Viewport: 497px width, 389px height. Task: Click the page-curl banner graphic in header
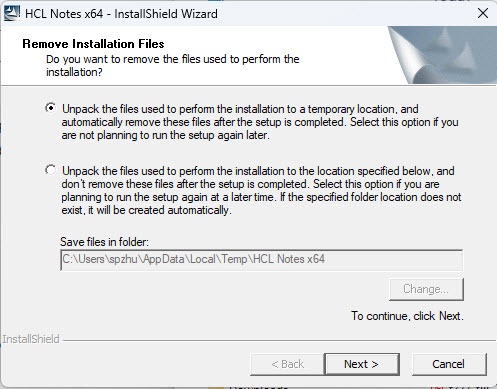coord(443,55)
